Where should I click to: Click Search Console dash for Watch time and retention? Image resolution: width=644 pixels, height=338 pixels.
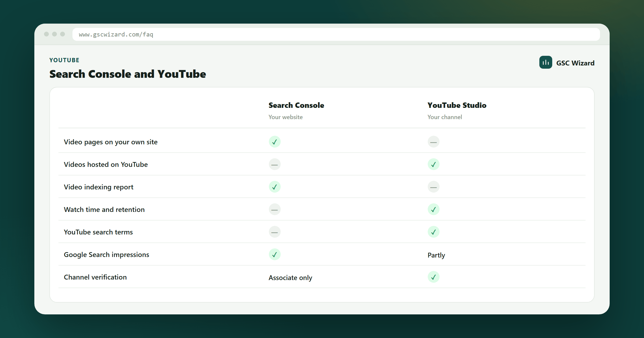(275, 209)
